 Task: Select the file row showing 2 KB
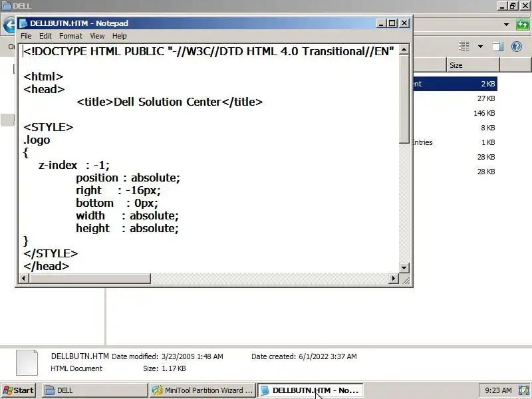pos(456,84)
